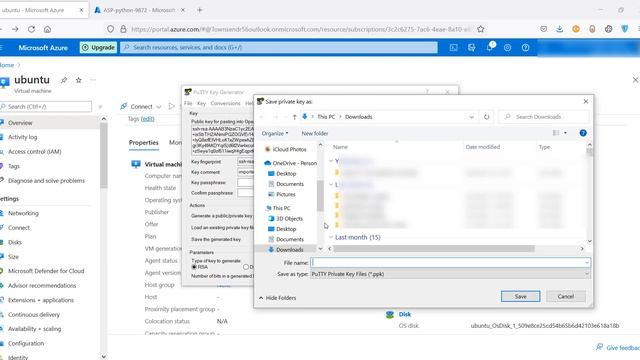
Task: Open Azure settings gear
Action: click(507, 48)
